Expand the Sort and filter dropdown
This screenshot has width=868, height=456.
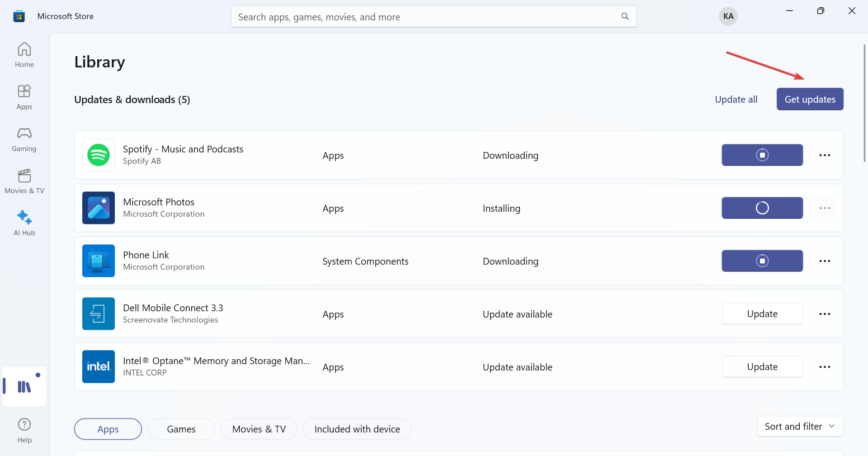click(x=800, y=427)
